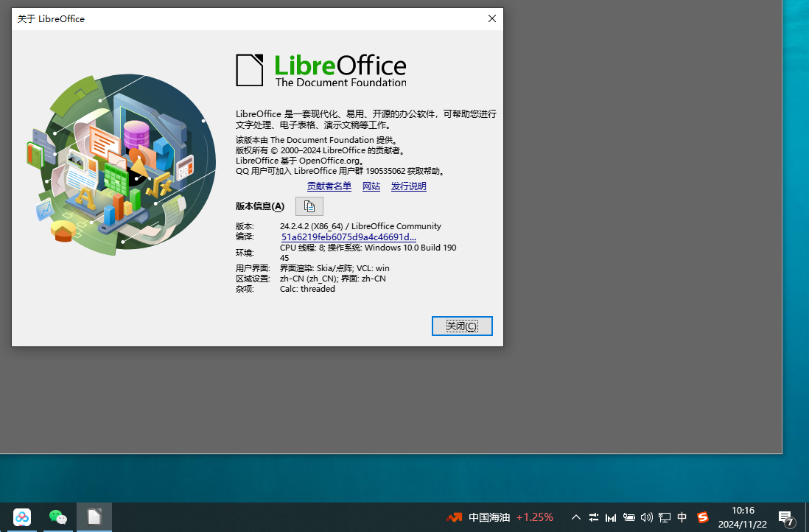Image resolution: width=809 pixels, height=532 pixels.
Task: Close the 关于 LibreOffice dialog with X
Action: click(x=491, y=18)
